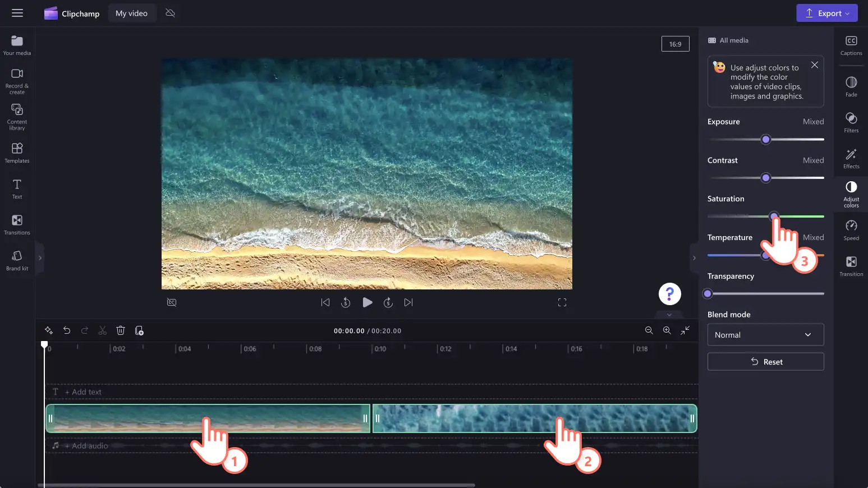
Task: Toggle the cloud sync status icon
Action: pos(170,13)
